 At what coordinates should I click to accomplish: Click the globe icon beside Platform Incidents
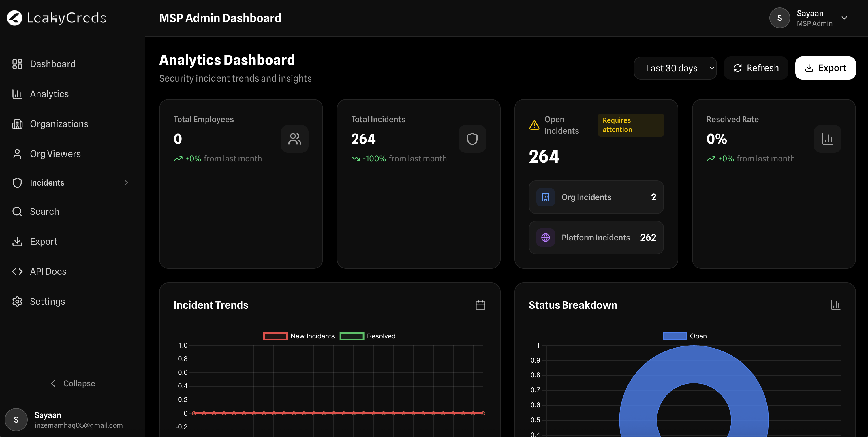point(546,238)
